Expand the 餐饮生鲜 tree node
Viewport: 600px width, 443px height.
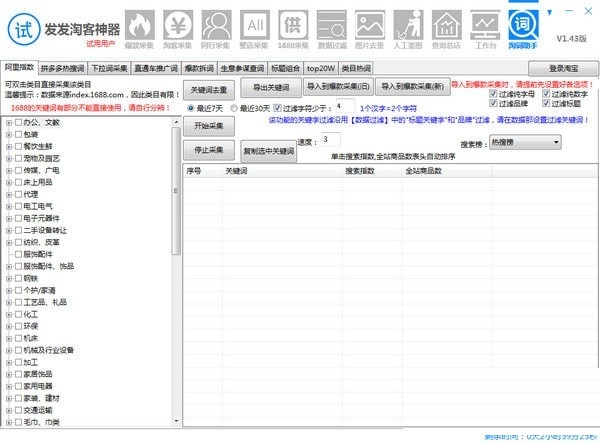pyautogui.click(x=9, y=147)
